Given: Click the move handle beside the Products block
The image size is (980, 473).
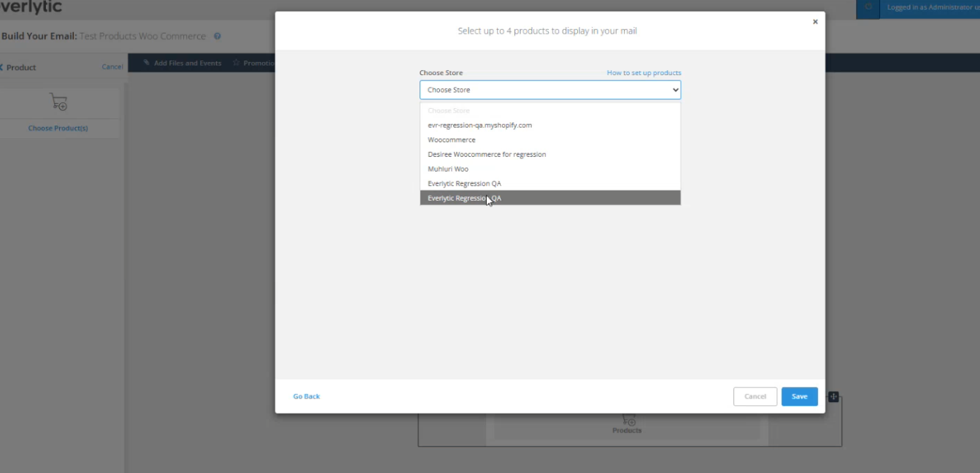Looking at the screenshot, I should (x=833, y=396).
